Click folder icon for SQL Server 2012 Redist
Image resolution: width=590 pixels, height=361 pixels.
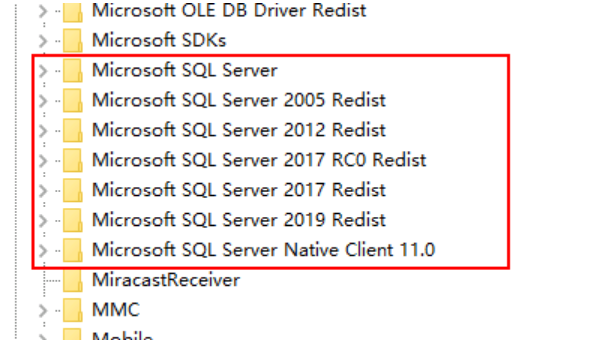tap(73, 130)
